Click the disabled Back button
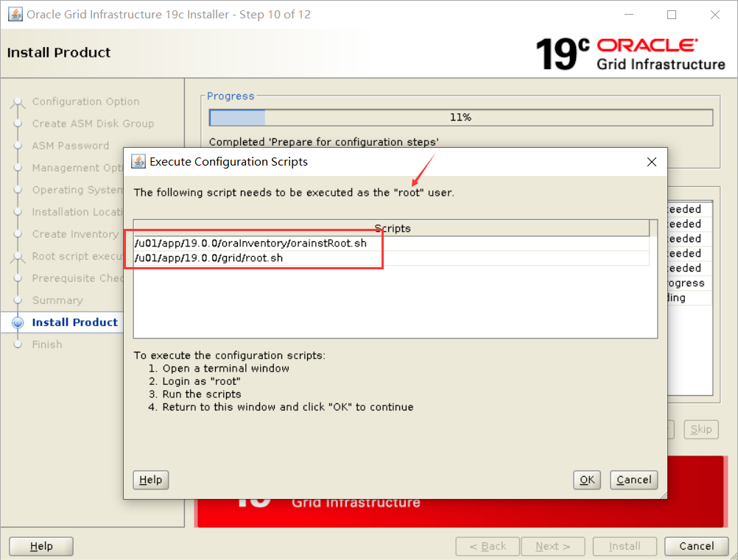The height and width of the screenshot is (560, 738). (x=488, y=546)
